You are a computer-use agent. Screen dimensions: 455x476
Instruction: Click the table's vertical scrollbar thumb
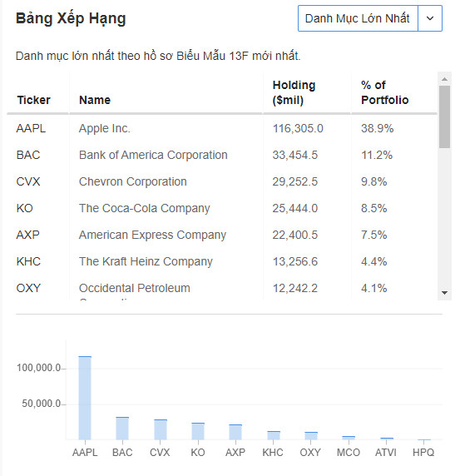click(445, 117)
